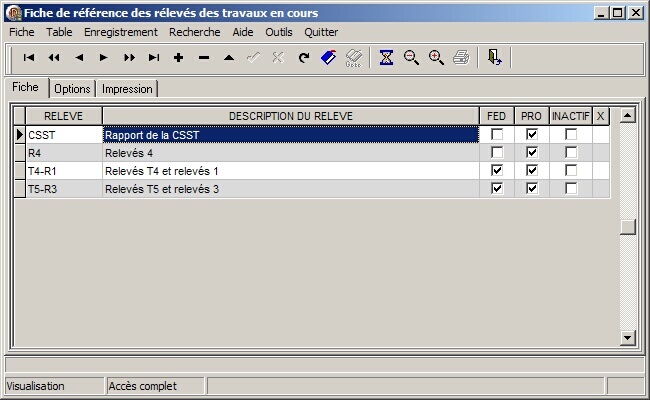This screenshot has width=650, height=400.
Task: Jump to the first record
Action: (x=29, y=58)
